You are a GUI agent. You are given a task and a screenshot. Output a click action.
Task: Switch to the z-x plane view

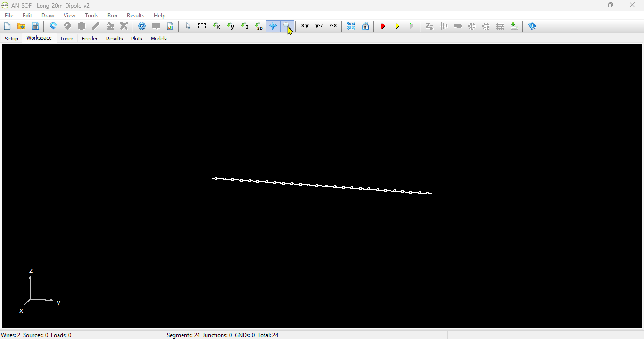[x=333, y=26]
